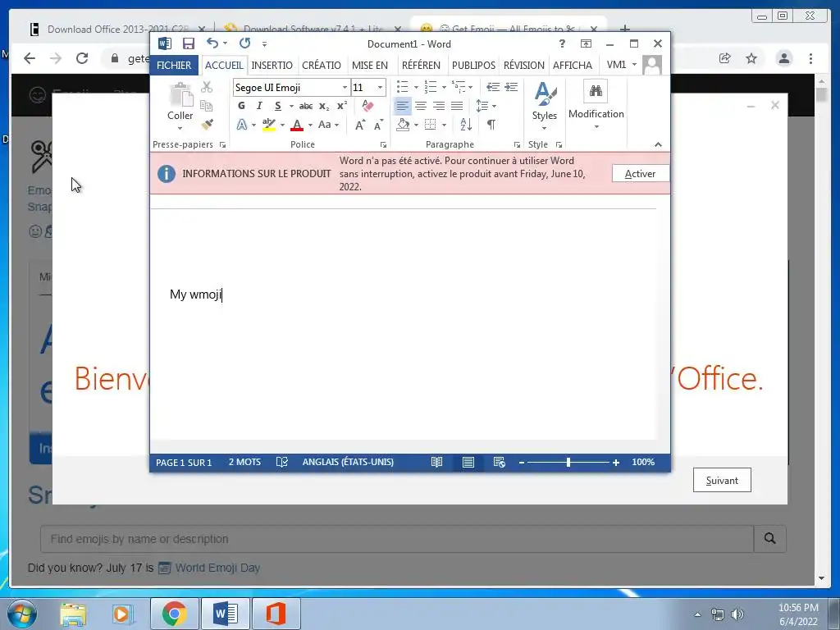The width and height of the screenshot is (840, 630).
Task: Apply text effects (outlined A) icon
Action: [x=242, y=125]
